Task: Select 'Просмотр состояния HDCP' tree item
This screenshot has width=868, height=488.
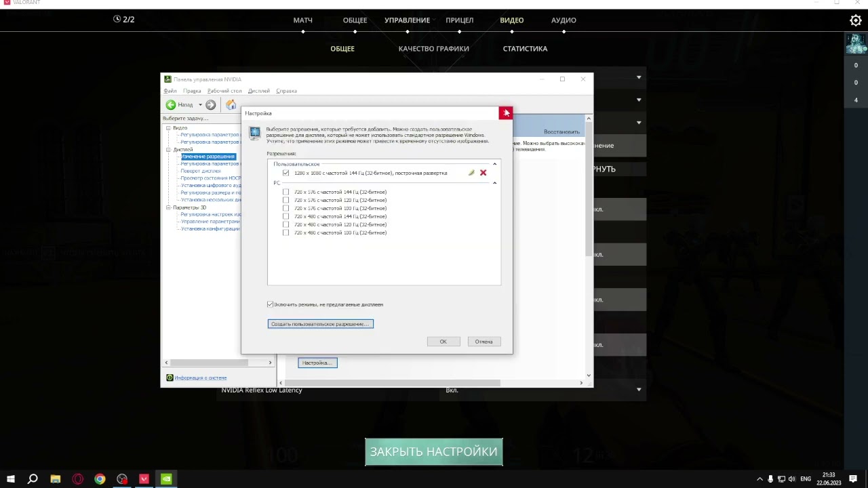Action: 210,178
